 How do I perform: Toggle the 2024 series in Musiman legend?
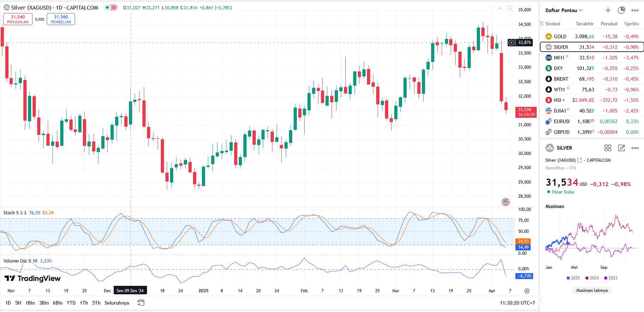pos(592,278)
